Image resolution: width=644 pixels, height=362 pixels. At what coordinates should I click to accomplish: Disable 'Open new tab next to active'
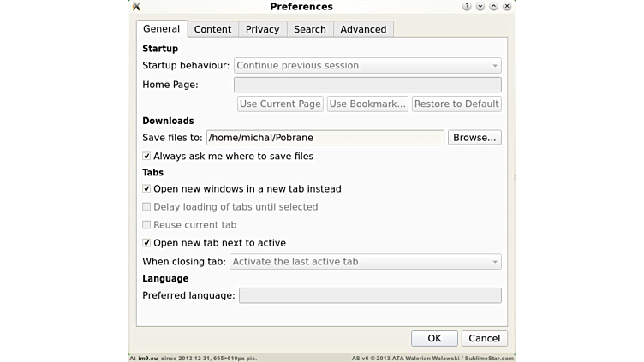[146, 243]
